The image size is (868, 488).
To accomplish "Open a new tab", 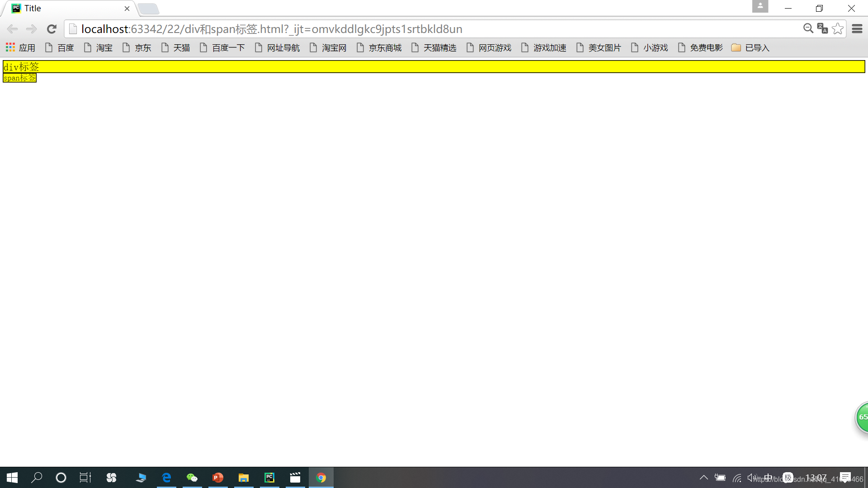I will point(148,9).
